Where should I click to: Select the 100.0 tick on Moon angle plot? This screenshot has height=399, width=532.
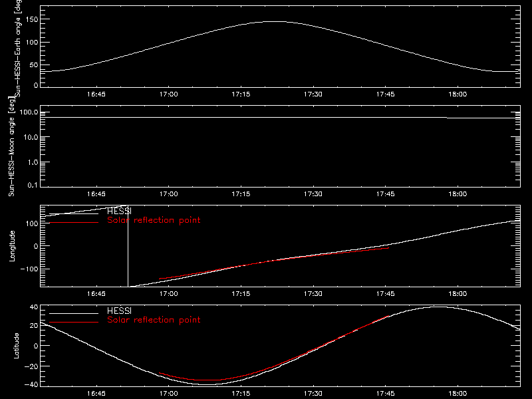(x=29, y=112)
